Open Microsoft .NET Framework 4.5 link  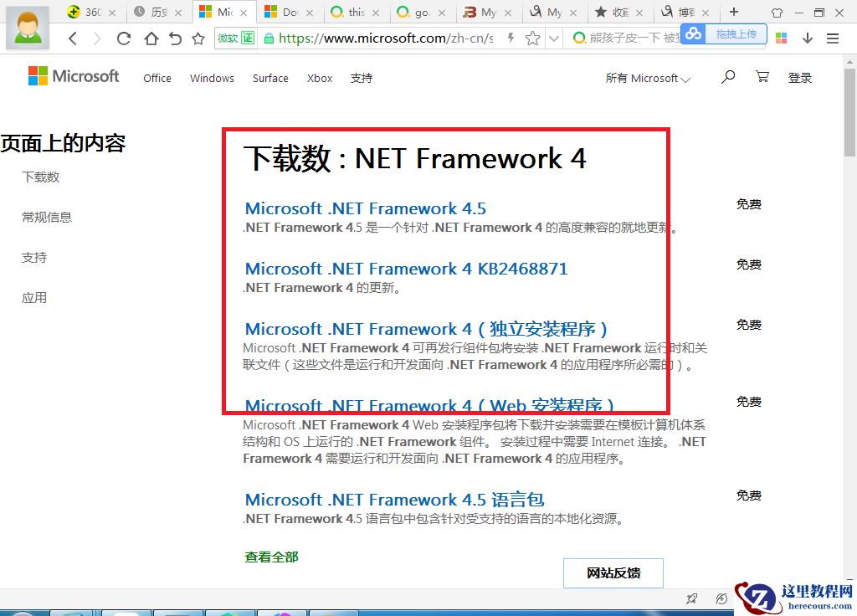point(365,208)
